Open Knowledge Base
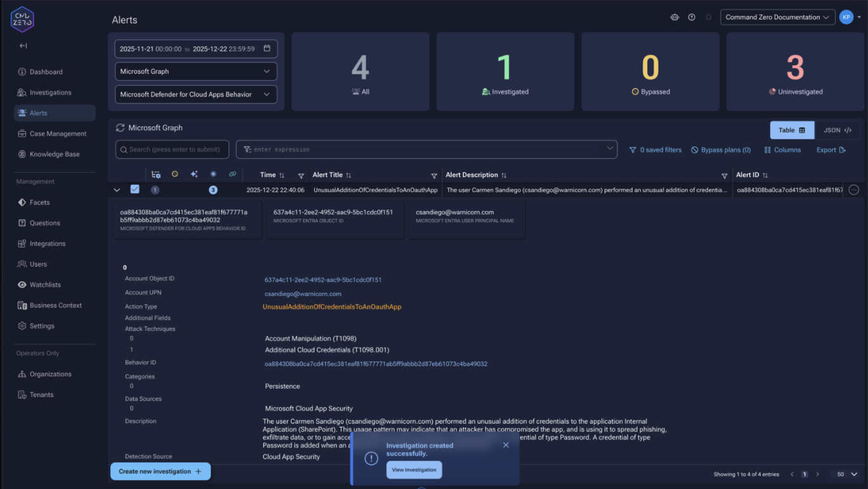The width and height of the screenshot is (868, 489). point(55,154)
